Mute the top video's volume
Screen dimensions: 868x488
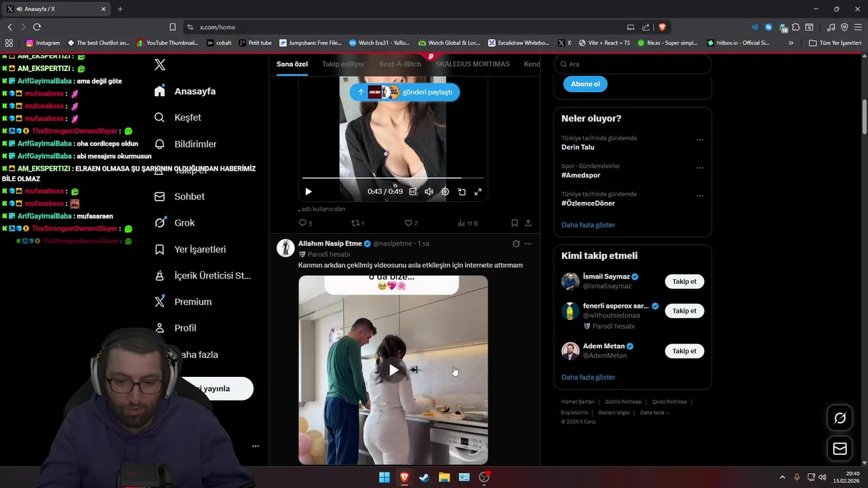(429, 192)
